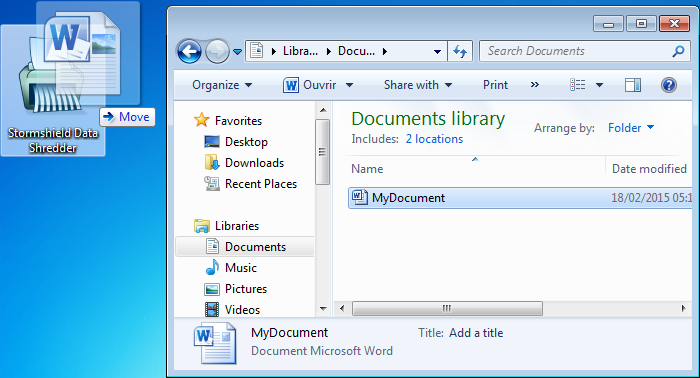Expand the Arrange by Folder dropdown

[x=631, y=128]
